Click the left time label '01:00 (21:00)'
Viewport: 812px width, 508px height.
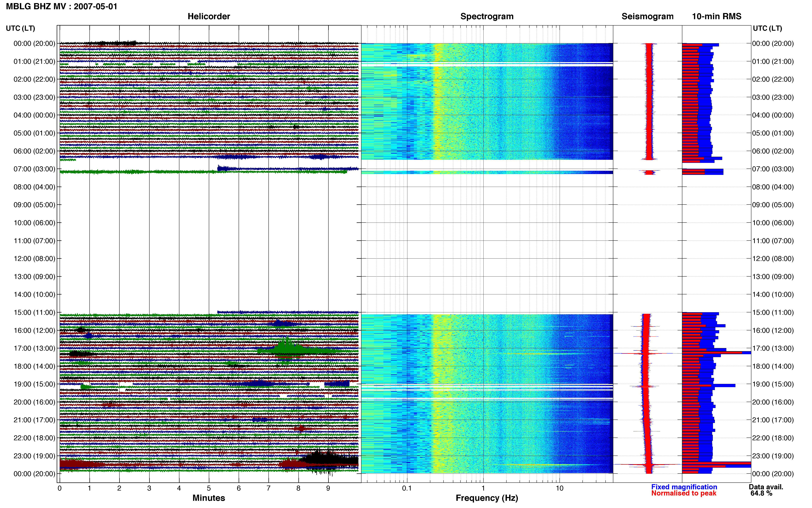(x=34, y=62)
